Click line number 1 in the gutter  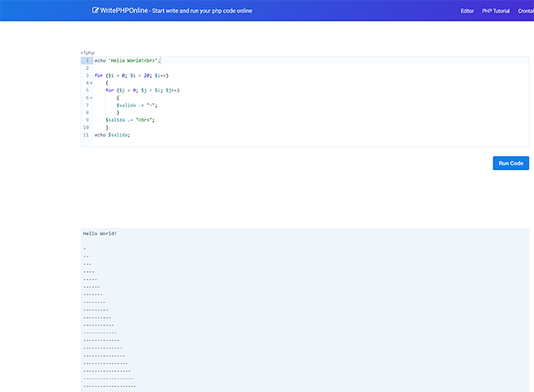click(87, 60)
